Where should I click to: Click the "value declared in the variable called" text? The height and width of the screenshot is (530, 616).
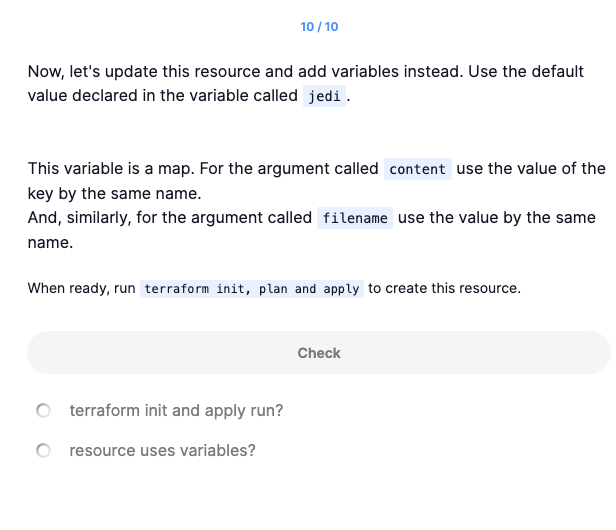point(163,97)
